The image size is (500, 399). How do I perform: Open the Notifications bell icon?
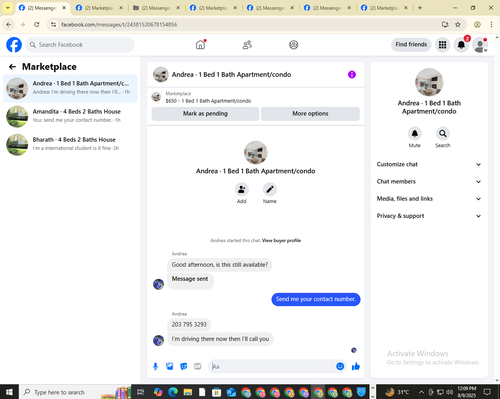click(x=461, y=45)
